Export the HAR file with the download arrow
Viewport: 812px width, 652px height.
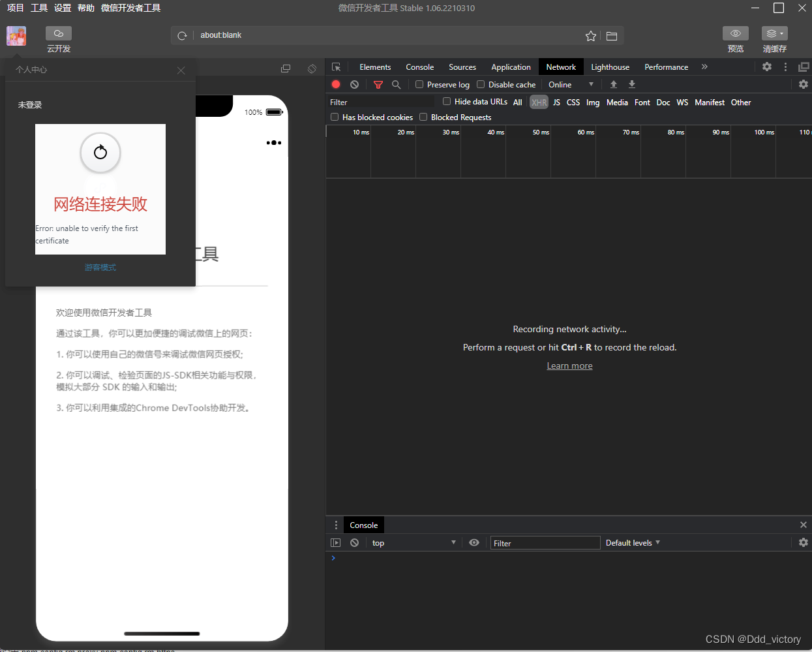(632, 84)
